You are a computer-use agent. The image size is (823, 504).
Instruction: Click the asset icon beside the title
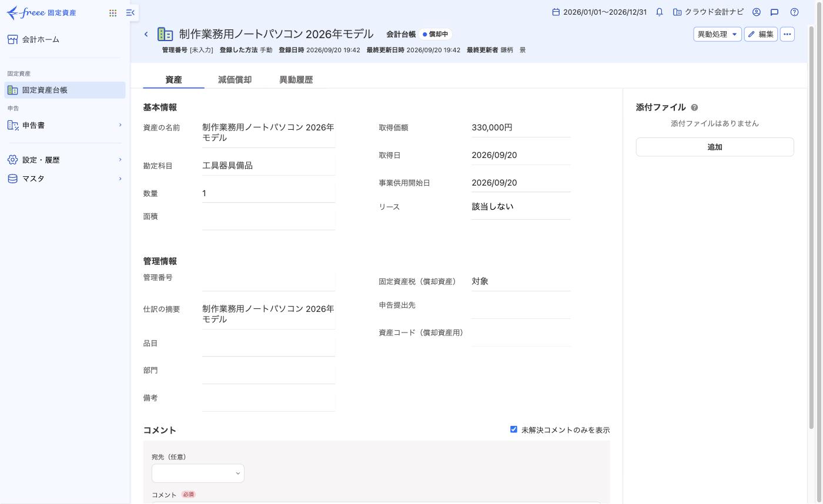pyautogui.click(x=165, y=34)
